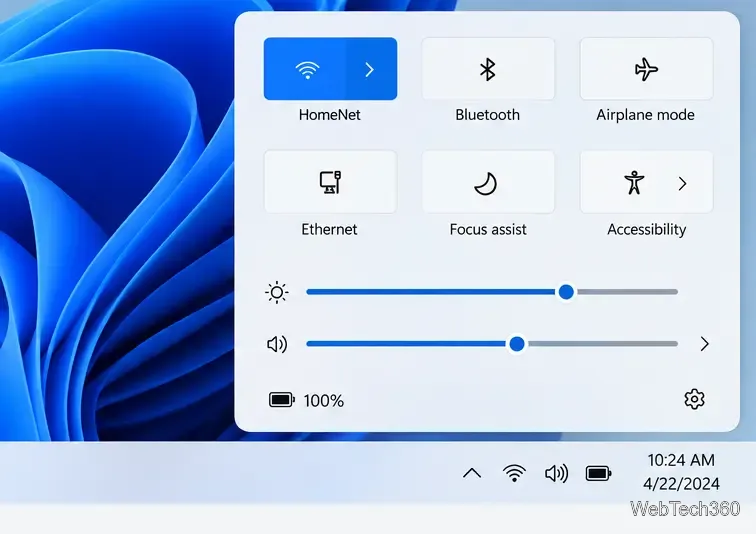Click taskbar speaker volume icon
The width and height of the screenshot is (756, 534).
point(556,473)
